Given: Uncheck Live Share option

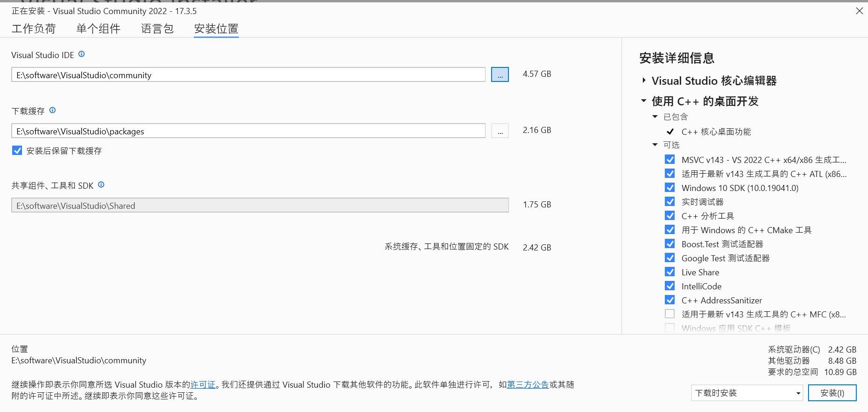Looking at the screenshot, I should [670, 272].
